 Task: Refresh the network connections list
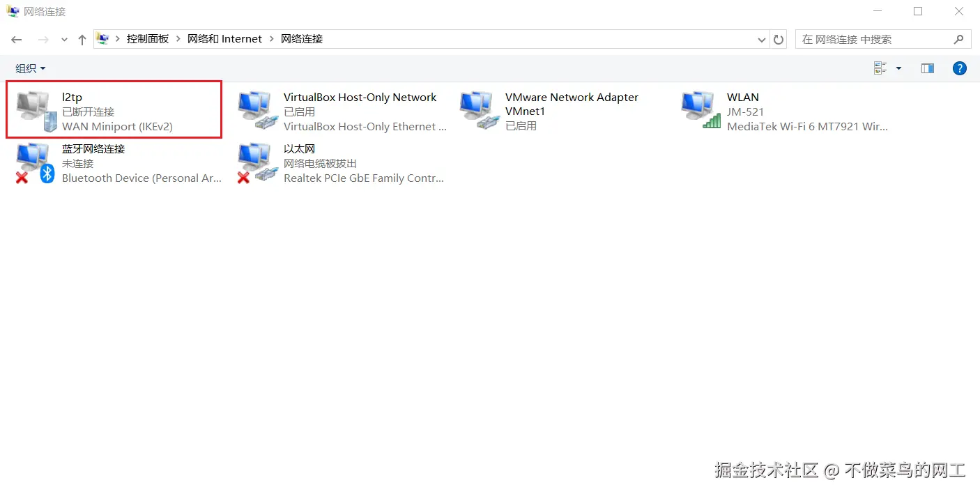(779, 40)
